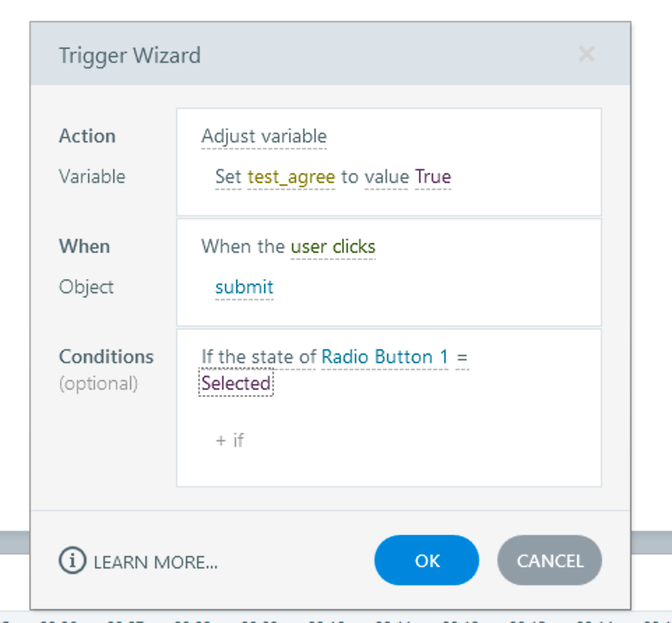The height and width of the screenshot is (623, 672).
Task: Change the True assignment value
Action: pyautogui.click(x=433, y=177)
